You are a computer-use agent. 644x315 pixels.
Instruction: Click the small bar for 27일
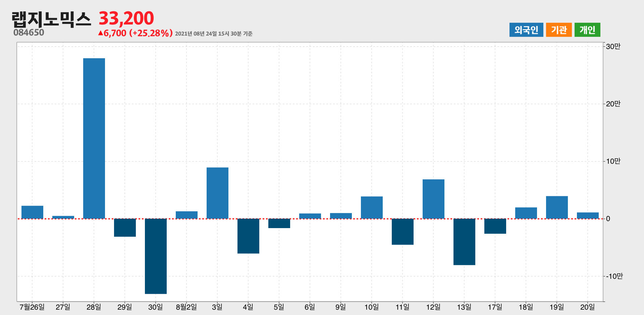[63, 217]
